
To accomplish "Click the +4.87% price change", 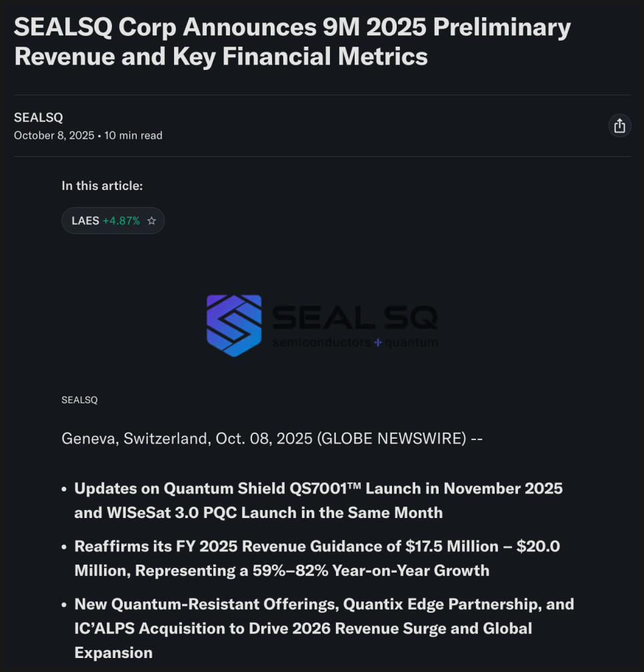I will pyautogui.click(x=121, y=221).
